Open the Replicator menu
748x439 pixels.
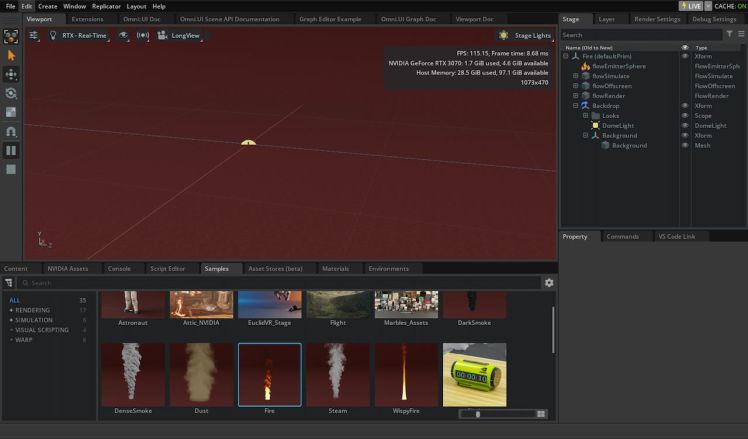106,6
